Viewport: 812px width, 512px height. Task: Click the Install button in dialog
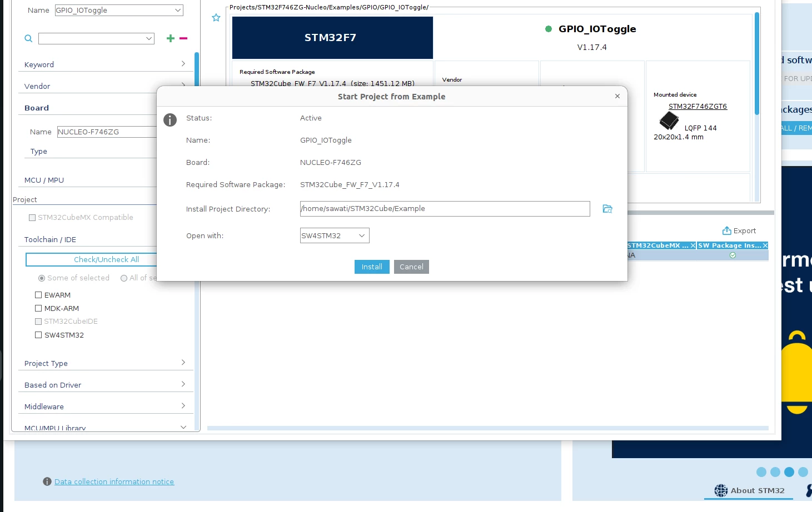coord(372,267)
